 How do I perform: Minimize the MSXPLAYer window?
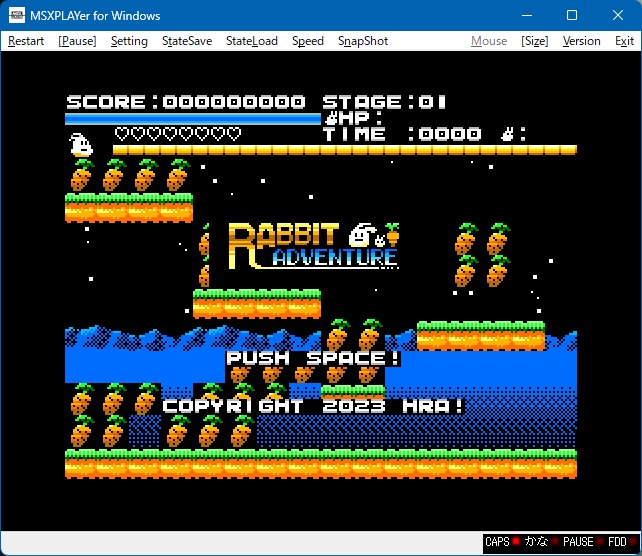527,16
